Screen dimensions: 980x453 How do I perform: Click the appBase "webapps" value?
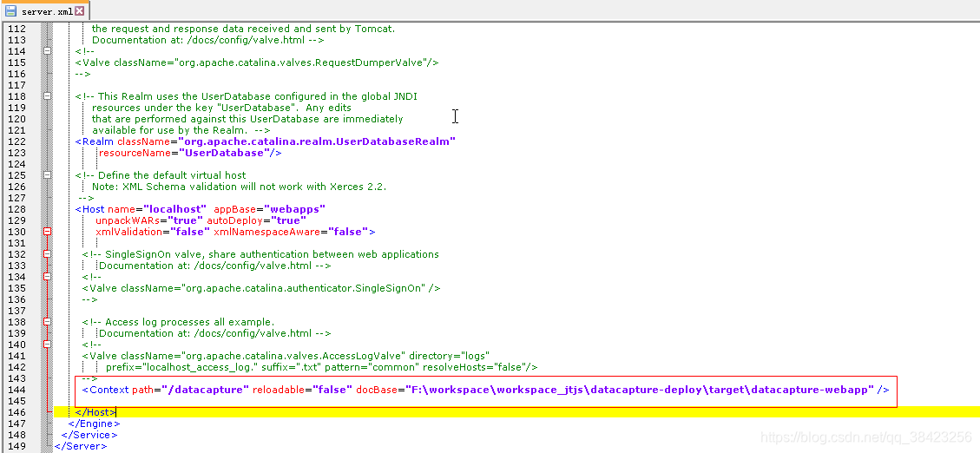click(x=295, y=208)
